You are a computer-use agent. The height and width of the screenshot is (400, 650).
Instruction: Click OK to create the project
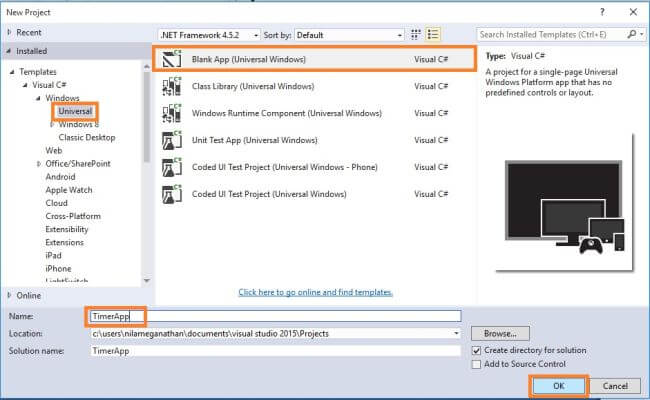click(558, 386)
